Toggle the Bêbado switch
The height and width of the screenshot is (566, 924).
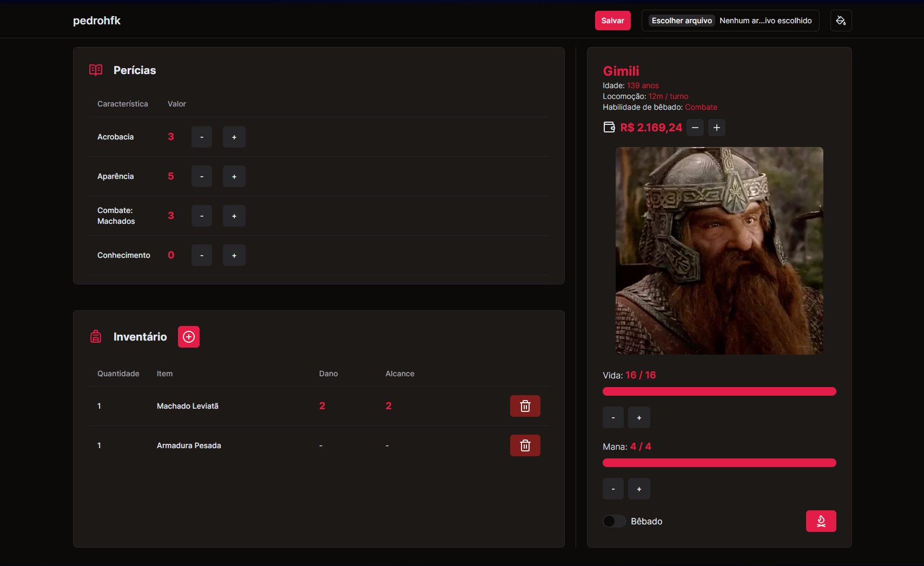coord(615,521)
